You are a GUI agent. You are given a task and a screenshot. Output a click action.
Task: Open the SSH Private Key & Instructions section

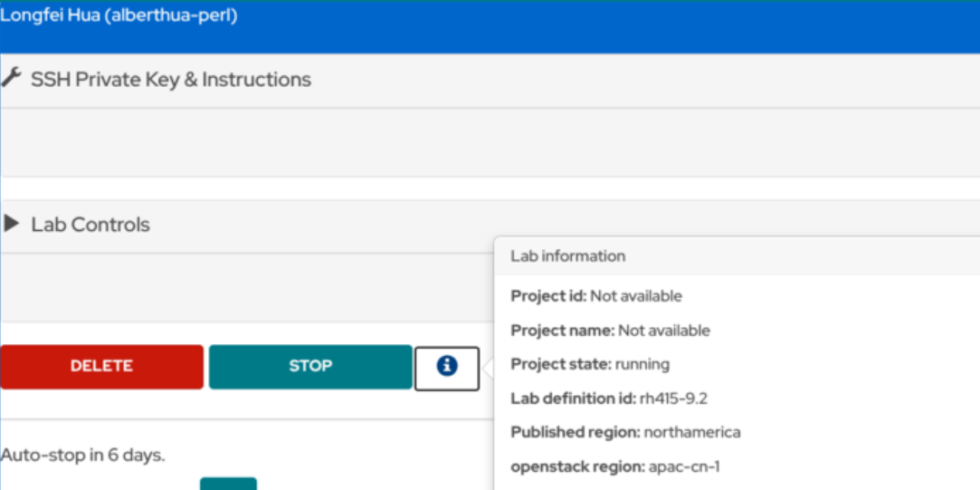pos(171,80)
